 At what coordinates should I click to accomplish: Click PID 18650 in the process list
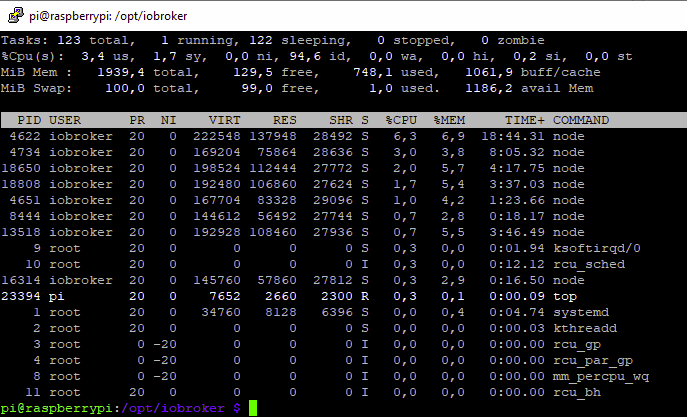tap(21, 168)
